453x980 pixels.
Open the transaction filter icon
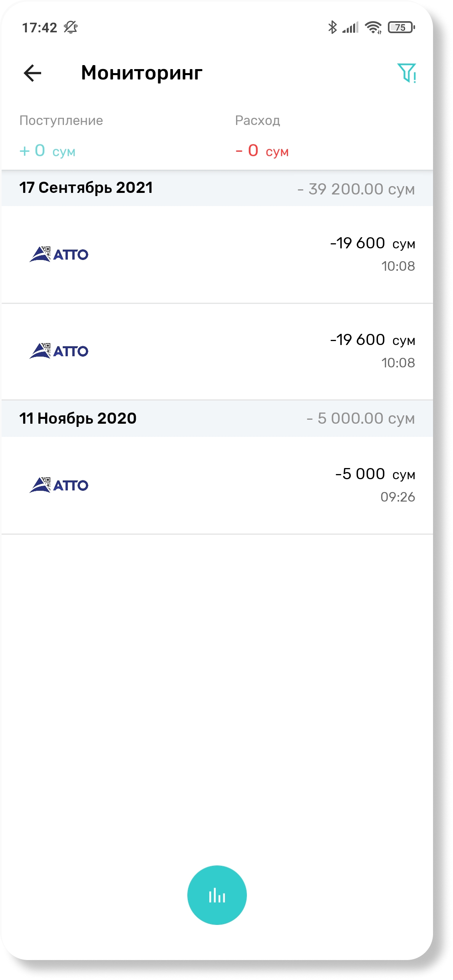(x=407, y=73)
